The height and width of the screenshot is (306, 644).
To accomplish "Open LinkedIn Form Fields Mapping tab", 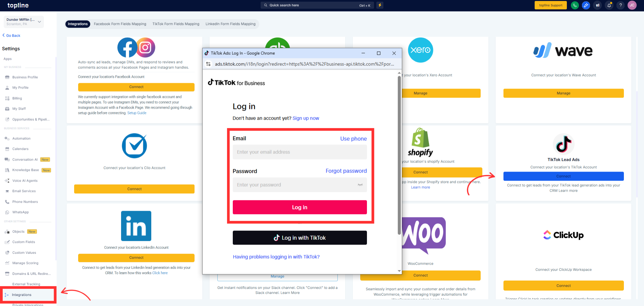I will click(x=230, y=24).
